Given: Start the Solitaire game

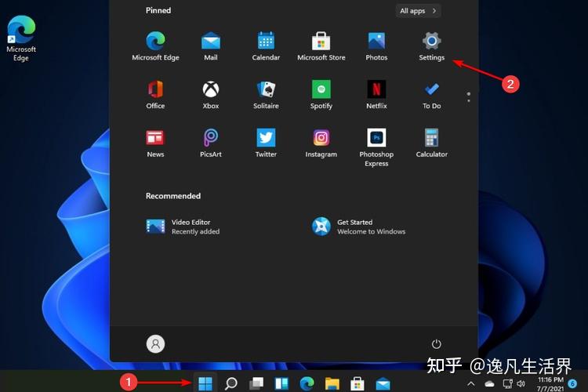Looking at the screenshot, I should click(266, 95).
